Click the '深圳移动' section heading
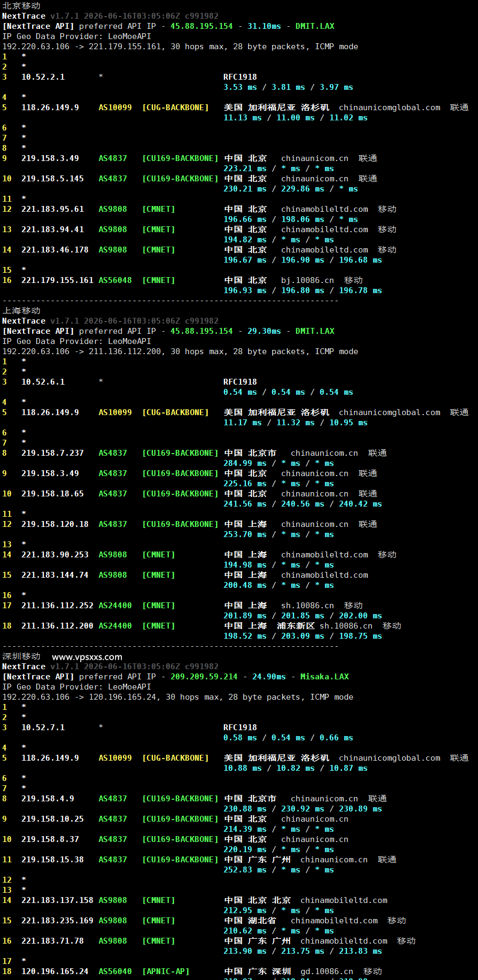Image resolution: width=478 pixels, height=980 pixels. click(21, 656)
